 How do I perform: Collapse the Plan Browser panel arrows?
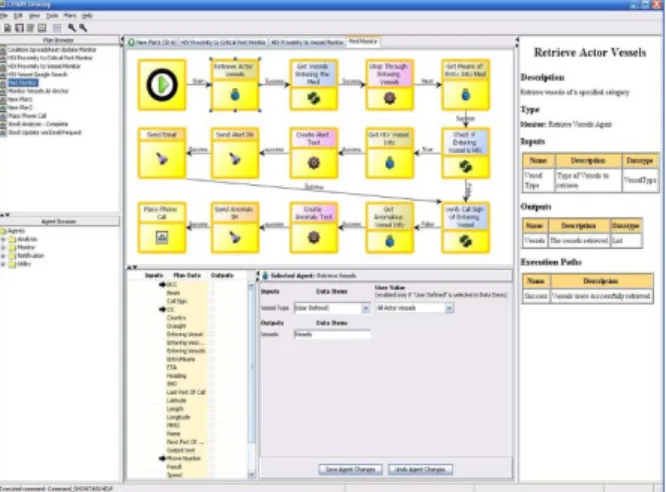(121, 40)
